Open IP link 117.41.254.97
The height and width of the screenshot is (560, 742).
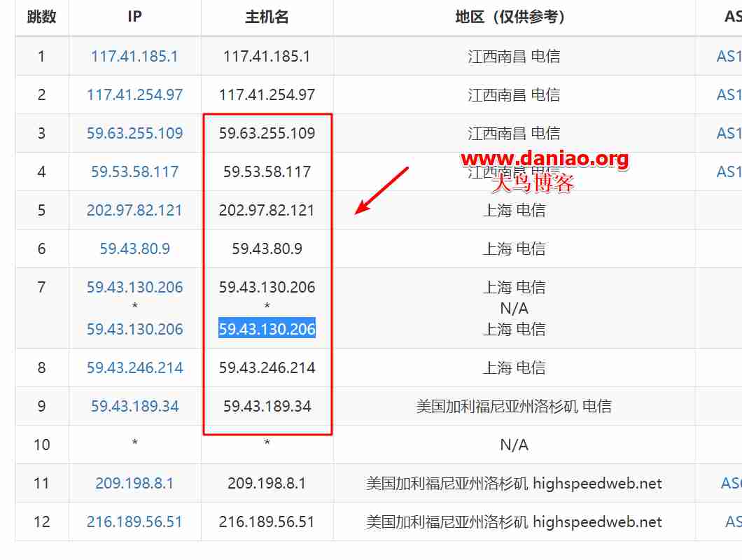click(x=134, y=94)
